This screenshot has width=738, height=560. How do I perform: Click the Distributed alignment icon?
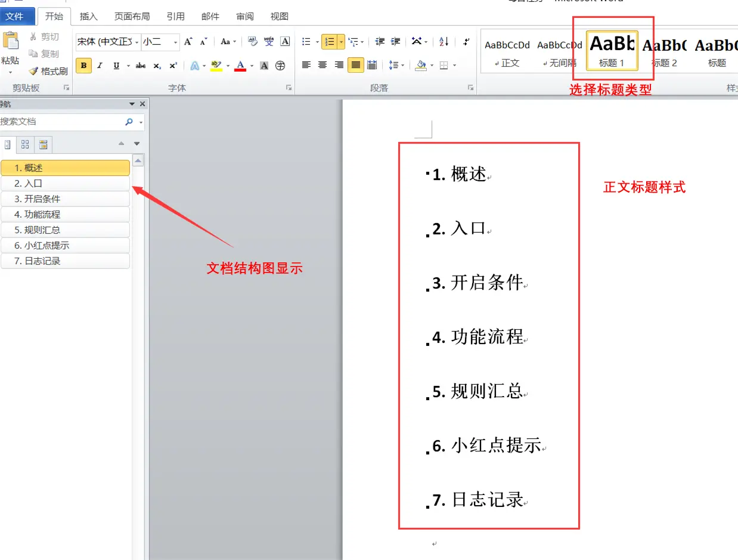click(x=372, y=65)
